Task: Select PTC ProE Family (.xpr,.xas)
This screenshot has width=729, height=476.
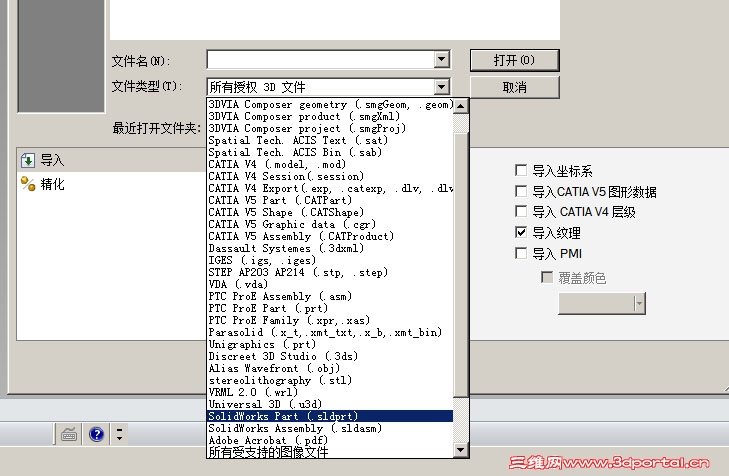Action: click(330, 321)
